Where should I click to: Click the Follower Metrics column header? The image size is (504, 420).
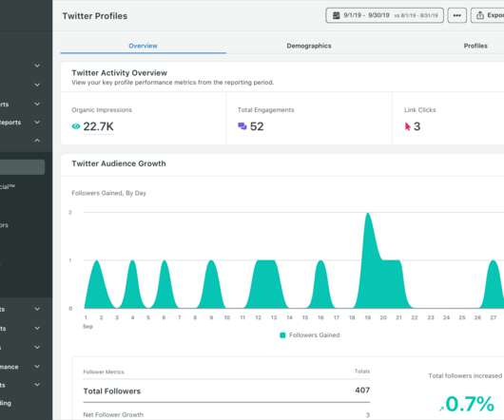104,372
